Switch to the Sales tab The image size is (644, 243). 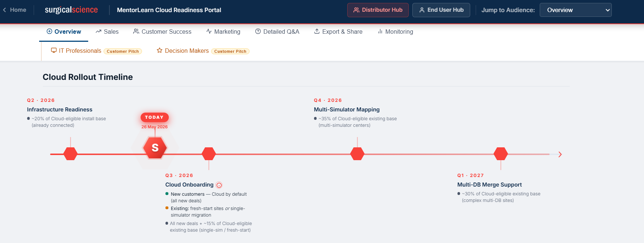[x=107, y=32]
